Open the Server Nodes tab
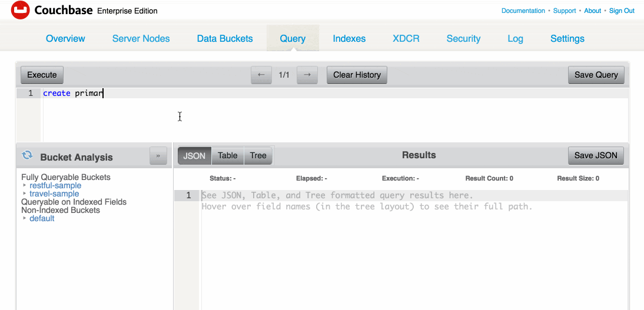This screenshot has height=310, width=644. point(141,39)
